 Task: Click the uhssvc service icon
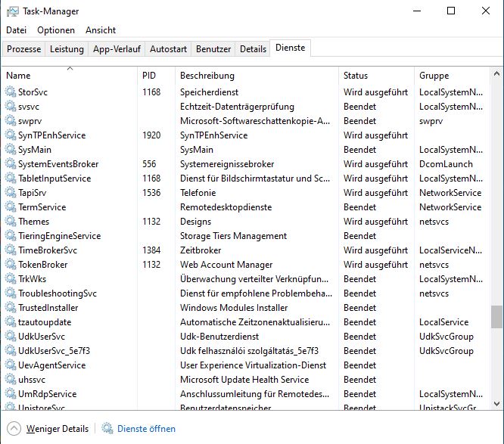(x=11, y=380)
